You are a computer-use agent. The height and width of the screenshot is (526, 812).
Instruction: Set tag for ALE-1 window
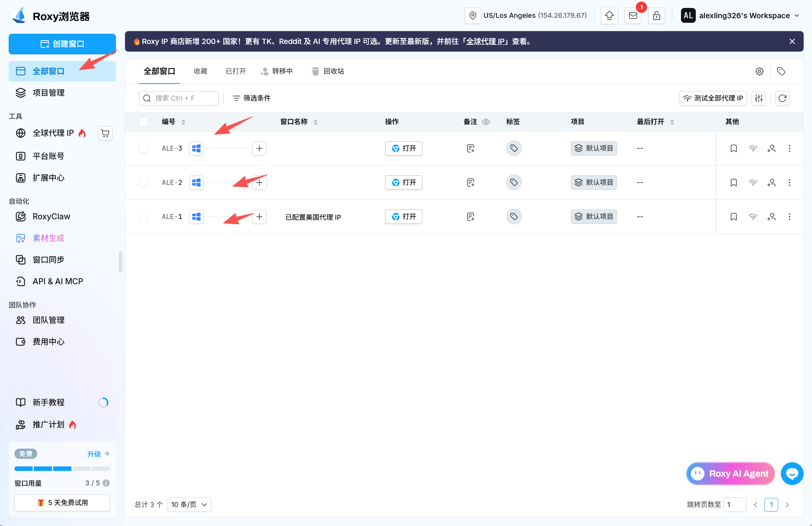514,217
